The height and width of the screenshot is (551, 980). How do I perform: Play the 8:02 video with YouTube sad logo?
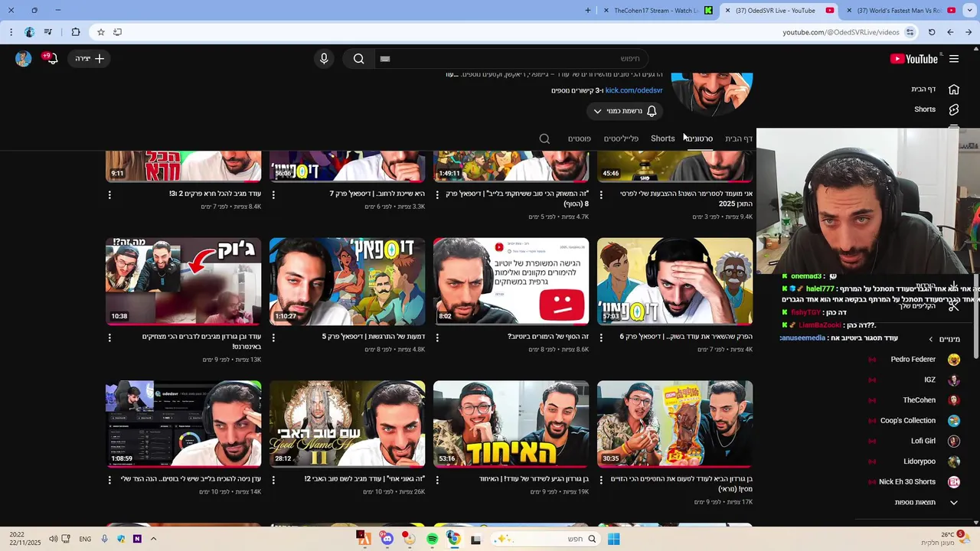[x=511, y=282]
